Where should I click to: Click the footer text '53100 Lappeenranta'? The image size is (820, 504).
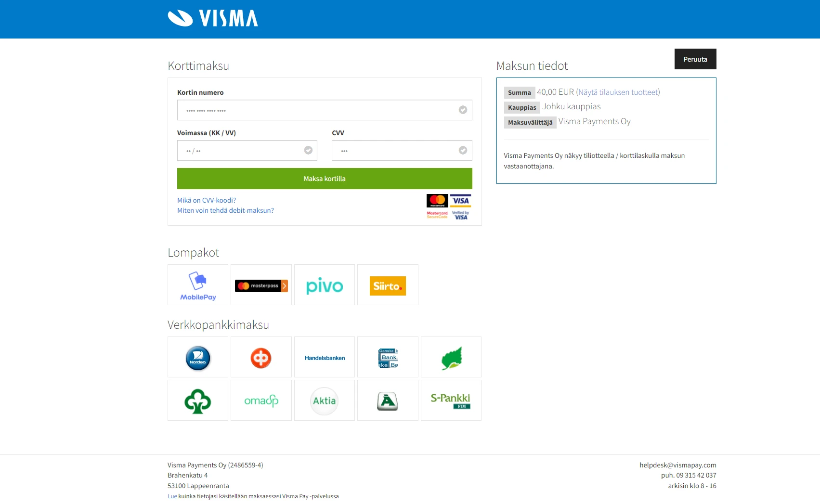click(198, 486)
